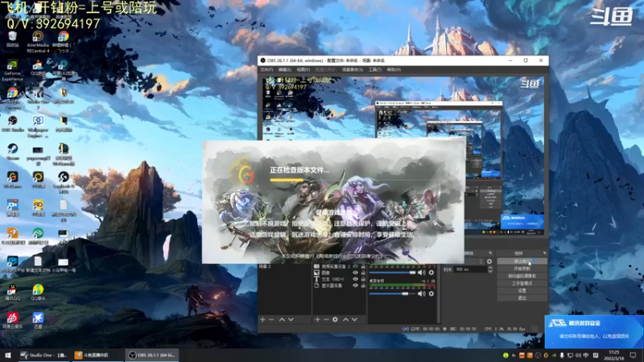Open GeForce Experience desktop shortcut
644x362 pixels.
click(x=12, y=71)
